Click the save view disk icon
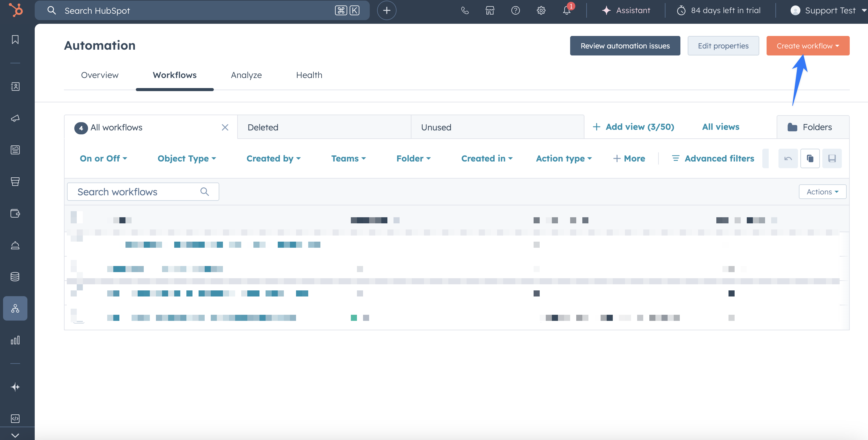This screenshot has width=868, height=440. pyautogui.click(x=832, y=158)
